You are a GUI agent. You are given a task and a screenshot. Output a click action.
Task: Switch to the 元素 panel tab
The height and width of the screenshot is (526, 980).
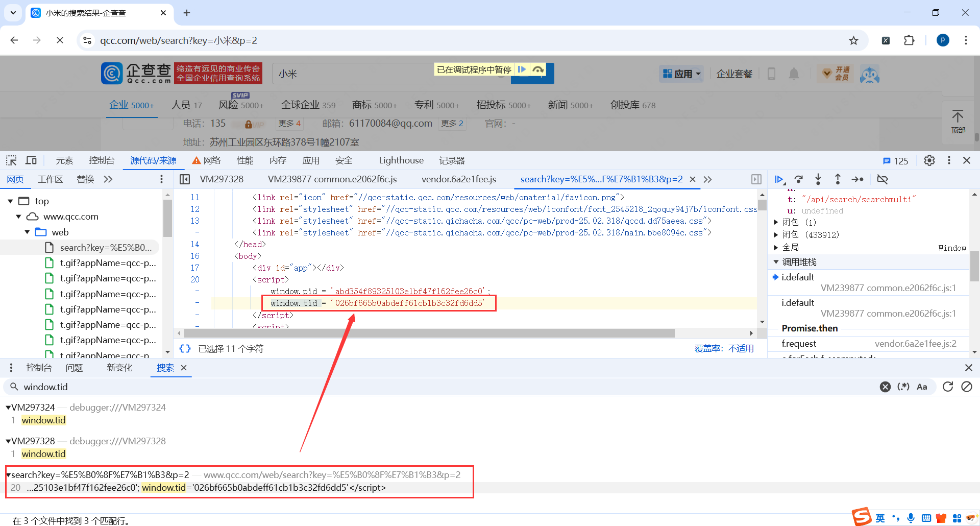(x=64, y=160)
